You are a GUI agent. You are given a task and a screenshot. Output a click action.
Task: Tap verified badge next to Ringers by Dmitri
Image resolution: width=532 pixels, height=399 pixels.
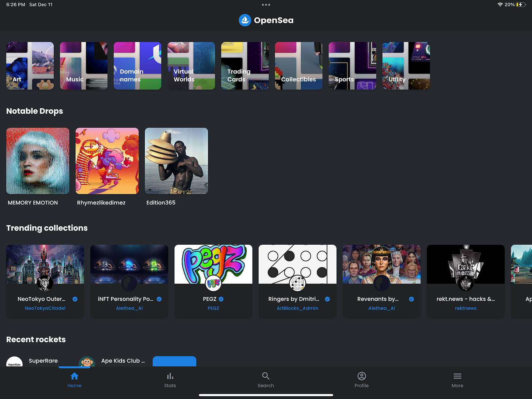click(327, 299)
